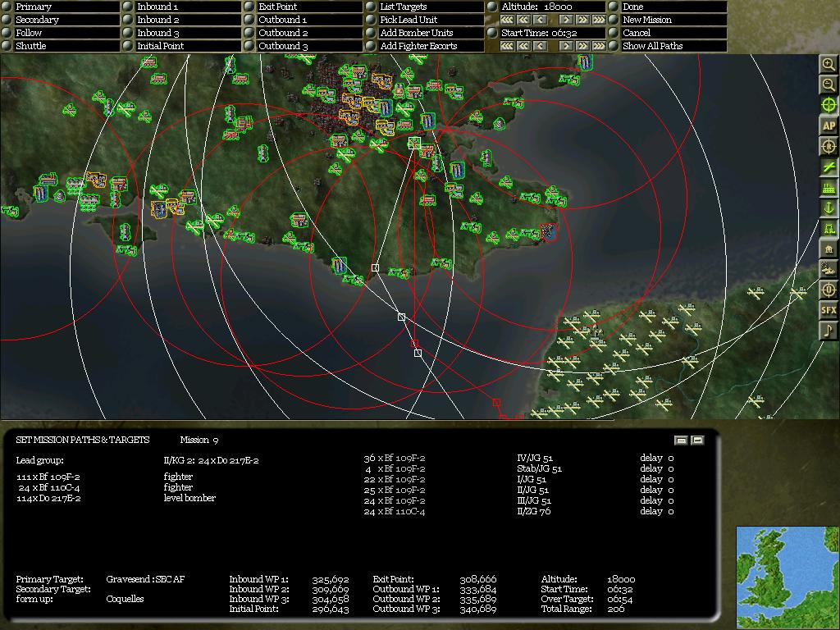840x630 pixels.
Task: Expand mission panel with right window icon
Action: click(697, 441)
